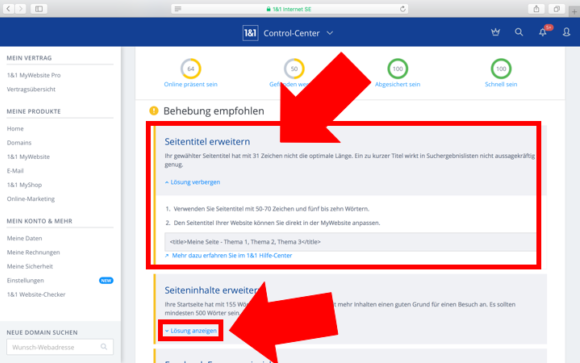Open the Safari share icon
Screen dimensions: 580x363
tap(536, 9)
